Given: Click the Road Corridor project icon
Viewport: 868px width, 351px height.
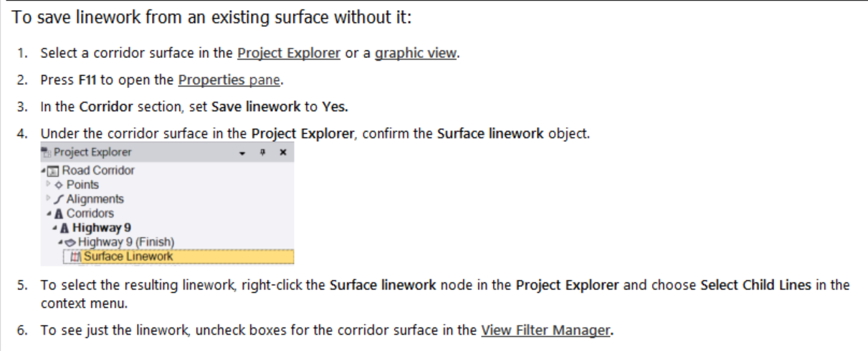Looking at the screenshot, I should tap(55, 170).
